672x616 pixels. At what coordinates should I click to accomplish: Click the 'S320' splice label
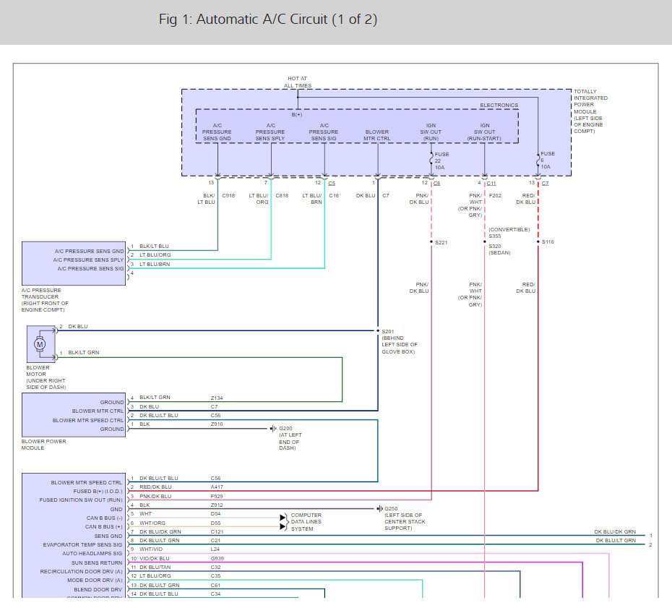point(494,247)
